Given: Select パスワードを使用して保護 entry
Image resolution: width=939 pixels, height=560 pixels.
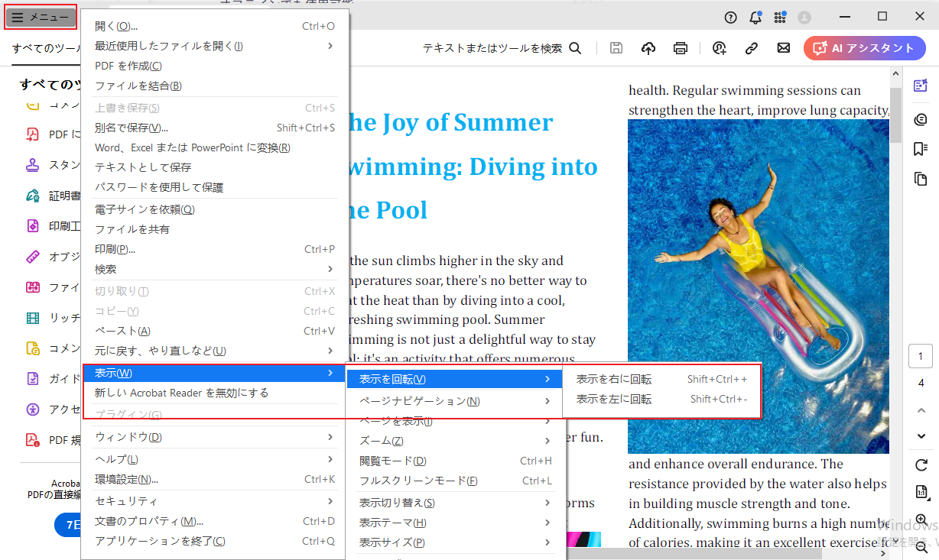Looking at the screenshot, I should (215, 187).
